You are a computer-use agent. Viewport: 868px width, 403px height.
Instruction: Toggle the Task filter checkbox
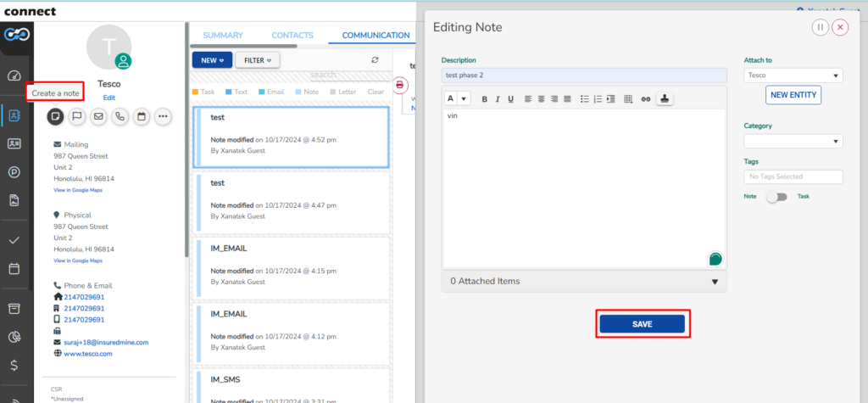click(195, 92)
